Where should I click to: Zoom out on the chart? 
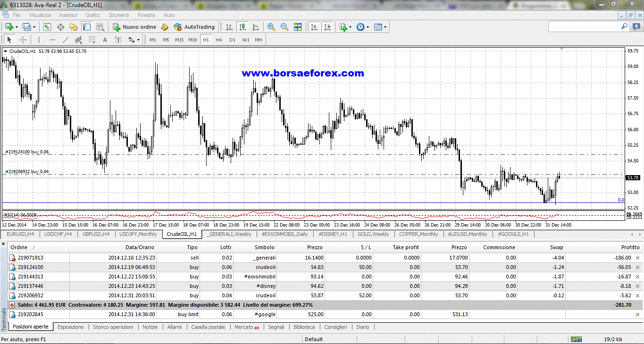click(x=284, y=27)
